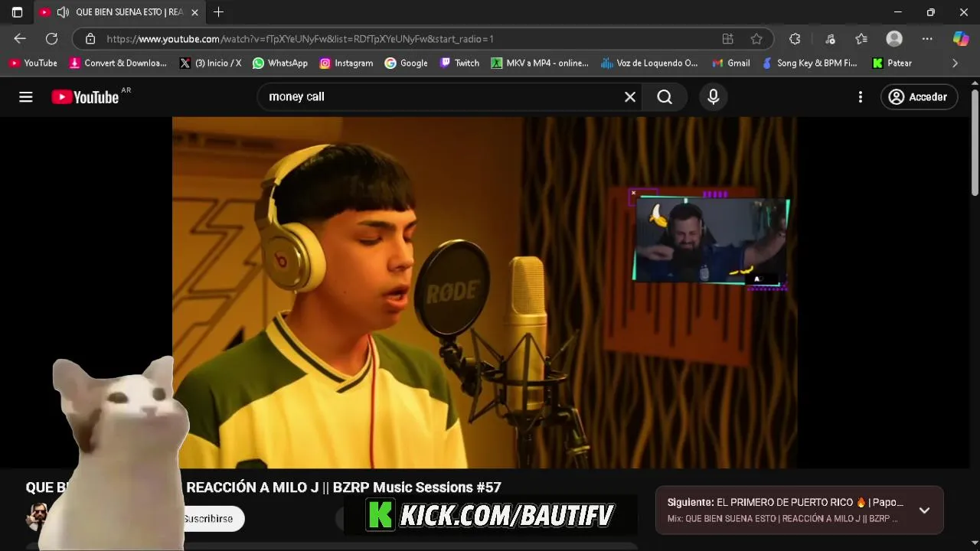Open the Patear bookmark

click(892, 63)
